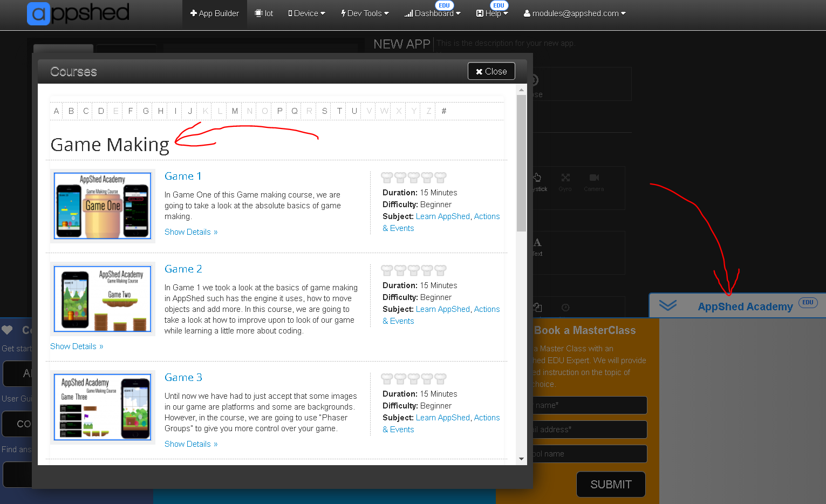Click the Game Three course thumbnail
Screen dimensions: 826x504
point(103,407)
